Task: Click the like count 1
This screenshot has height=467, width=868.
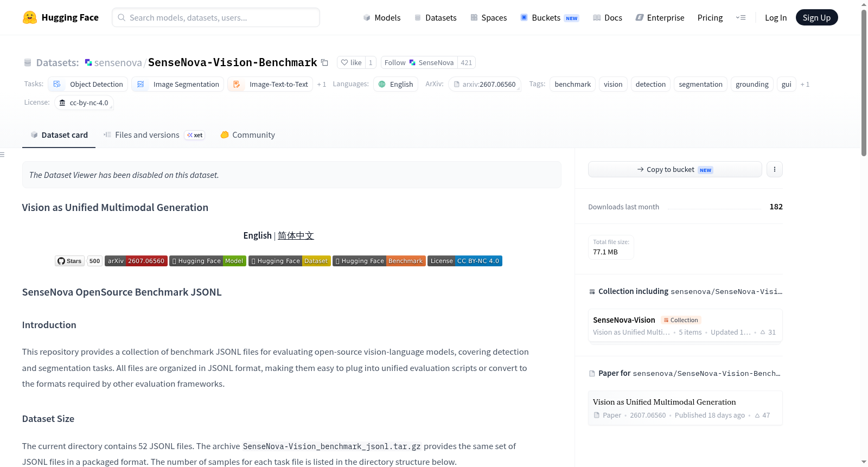Action: [x=371, y=62]
